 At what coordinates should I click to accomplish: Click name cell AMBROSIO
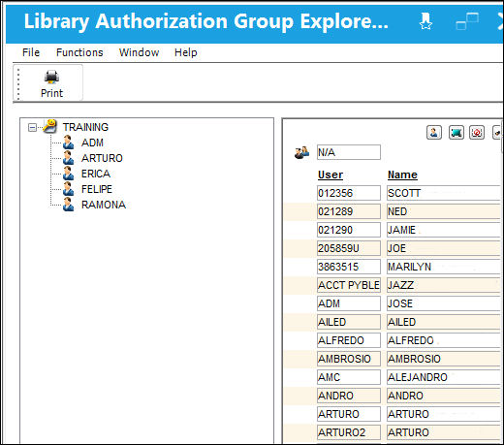click(x=444, y=359)
